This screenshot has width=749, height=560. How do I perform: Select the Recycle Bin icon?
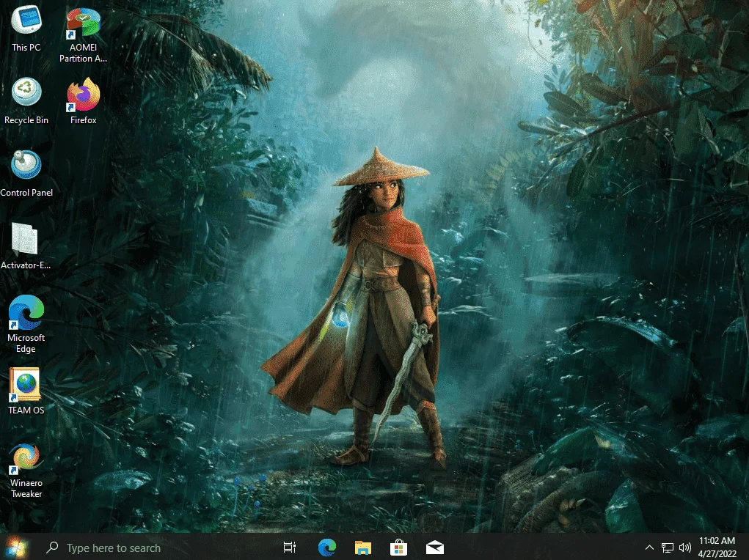(x=26, y=100)
